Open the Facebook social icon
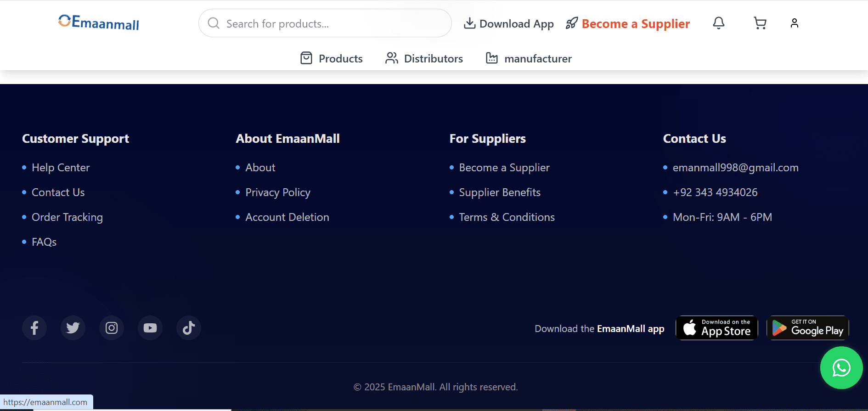 tap(34, 328)
